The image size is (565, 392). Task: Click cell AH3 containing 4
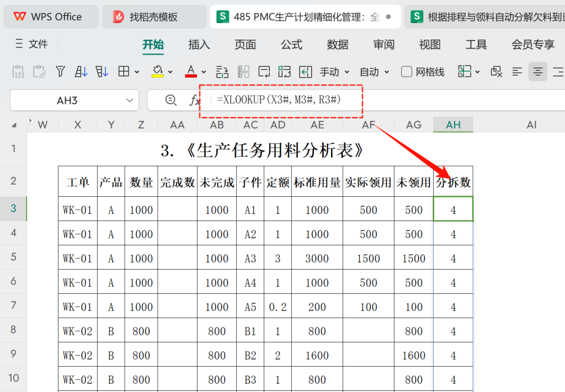click(x=453, y=209)
